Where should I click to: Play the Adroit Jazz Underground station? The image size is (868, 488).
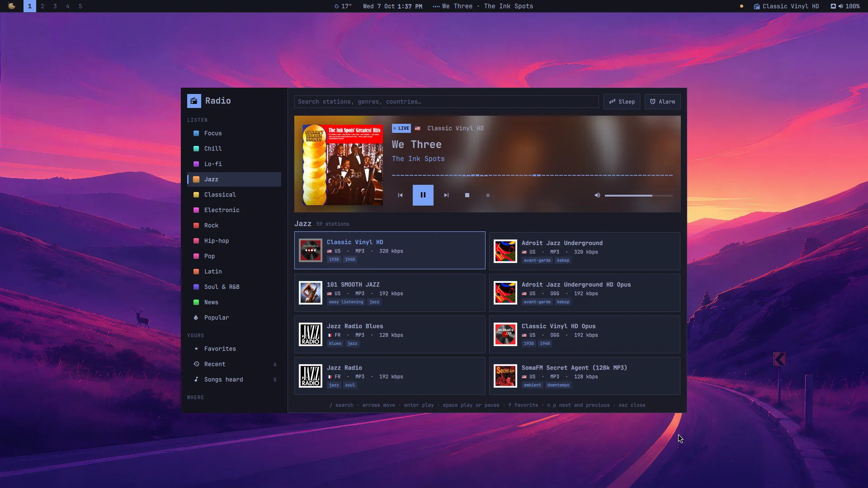point(585,251)
